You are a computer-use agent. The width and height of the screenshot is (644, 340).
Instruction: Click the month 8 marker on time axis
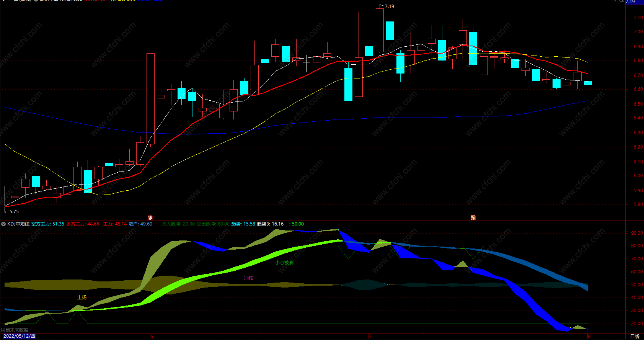[x=589, y=337]
